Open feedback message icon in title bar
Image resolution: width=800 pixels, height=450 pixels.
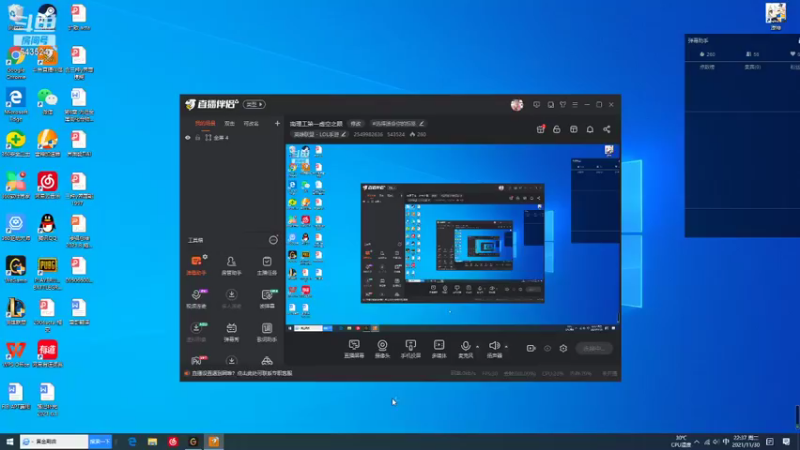[x=536, y=105]
